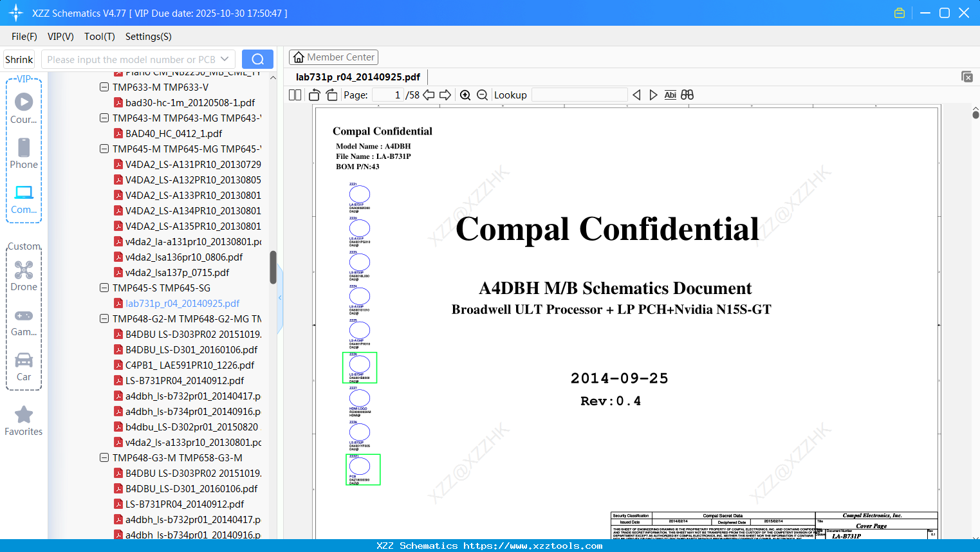Open the Member Center
The height and width of the screenshot is (552, 980).
pos(333,57)
